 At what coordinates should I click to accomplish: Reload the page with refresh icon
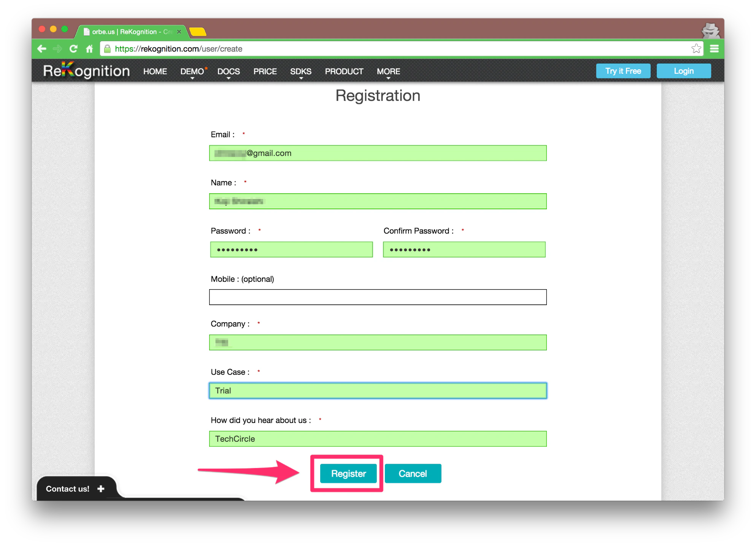[x=73, y=49]
